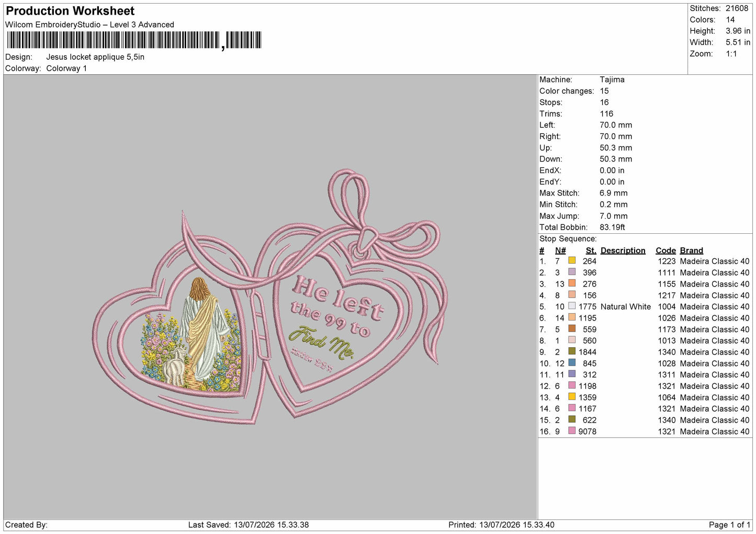Click the stitch count '1775' cell
The height and width of the screenshot is (534, 756).
588,306
